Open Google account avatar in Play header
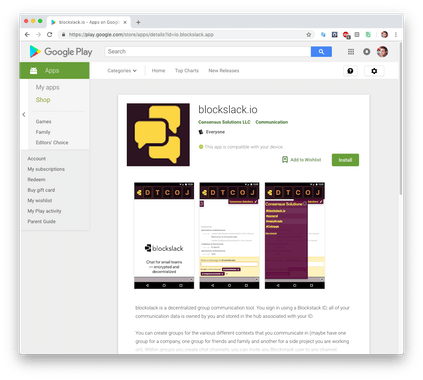This screenshot has height=380, width=423. click(x=382, y=52)
